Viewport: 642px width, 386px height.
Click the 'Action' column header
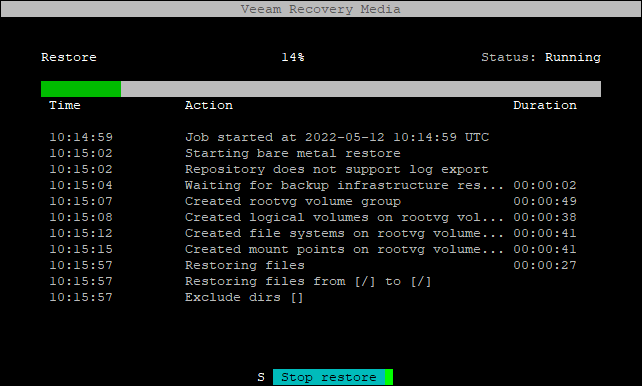[209, 105]
